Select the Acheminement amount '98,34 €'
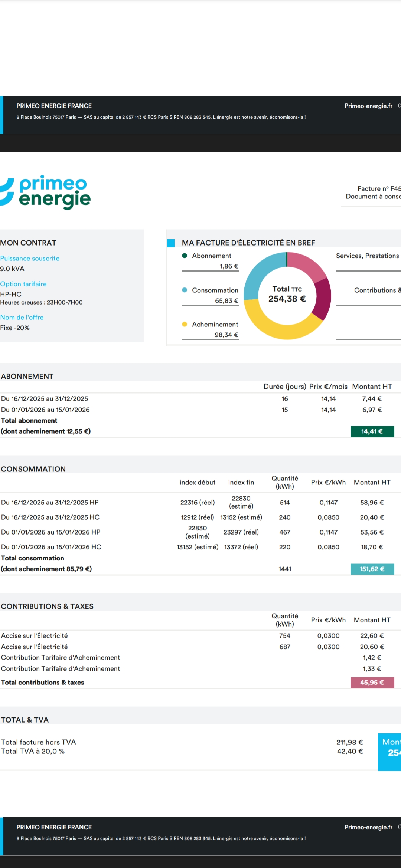Screen dimensions: 401x868 (x=226, y=335)
